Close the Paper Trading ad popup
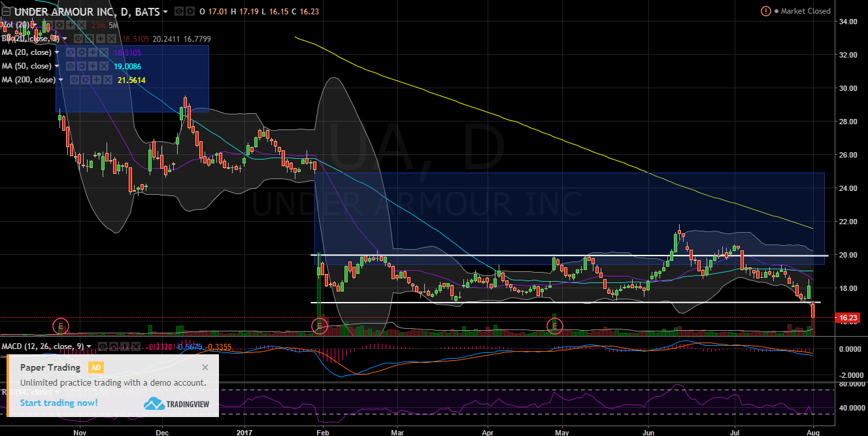The width and height of the screenshot is (868, 436). pyautogui.click(x=205, y=367)
